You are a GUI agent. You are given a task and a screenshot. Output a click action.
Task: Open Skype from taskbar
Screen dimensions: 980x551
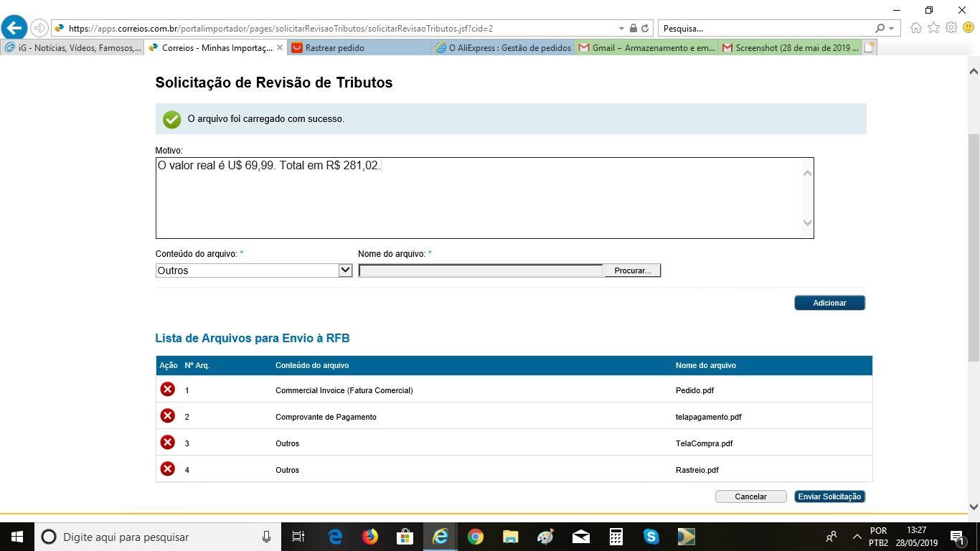(651, 537)
